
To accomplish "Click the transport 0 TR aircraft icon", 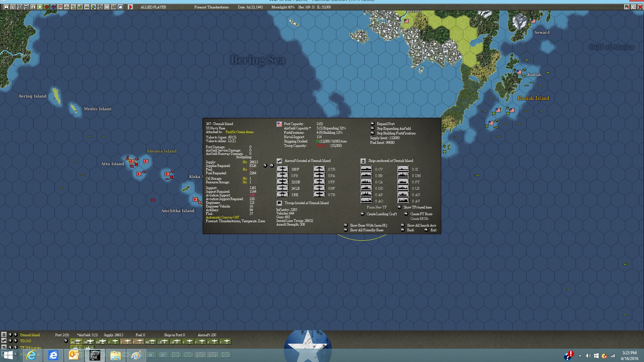I will tap(319, 169).
